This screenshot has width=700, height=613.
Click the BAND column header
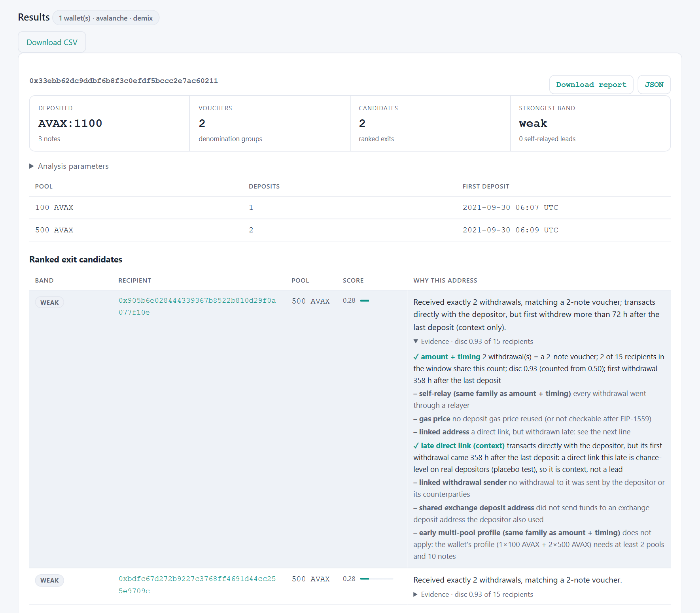pos(44,281)
